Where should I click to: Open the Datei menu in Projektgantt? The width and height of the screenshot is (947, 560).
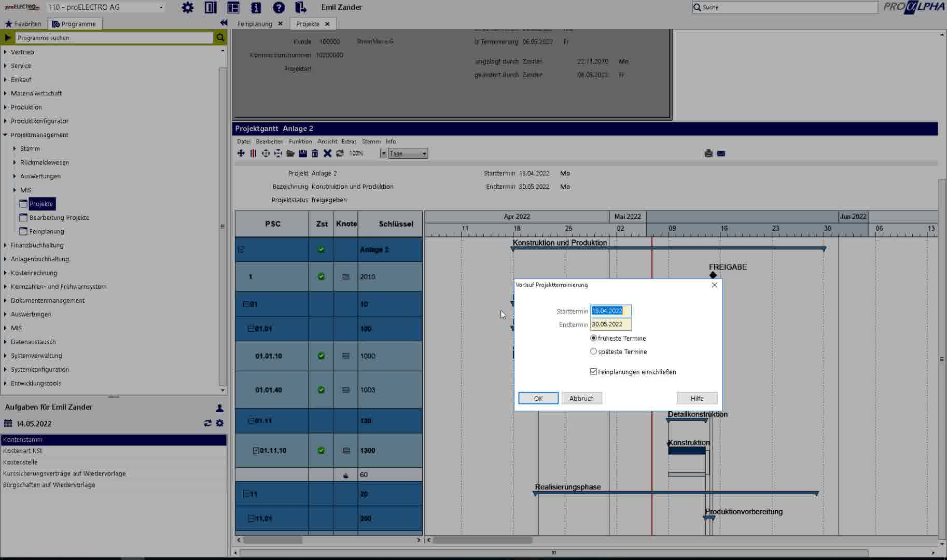tap(243, 141)
